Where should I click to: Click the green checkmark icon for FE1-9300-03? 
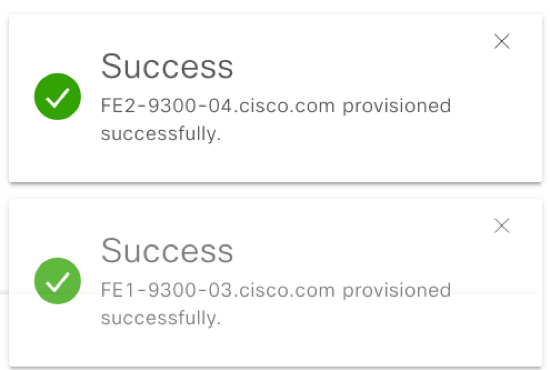click(58, 281)
